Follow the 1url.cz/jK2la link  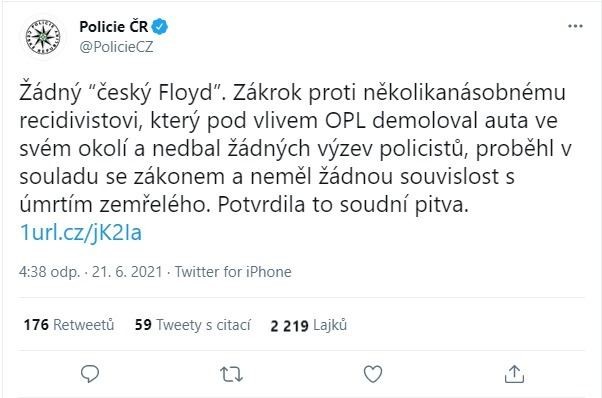[x=81, y=232]
